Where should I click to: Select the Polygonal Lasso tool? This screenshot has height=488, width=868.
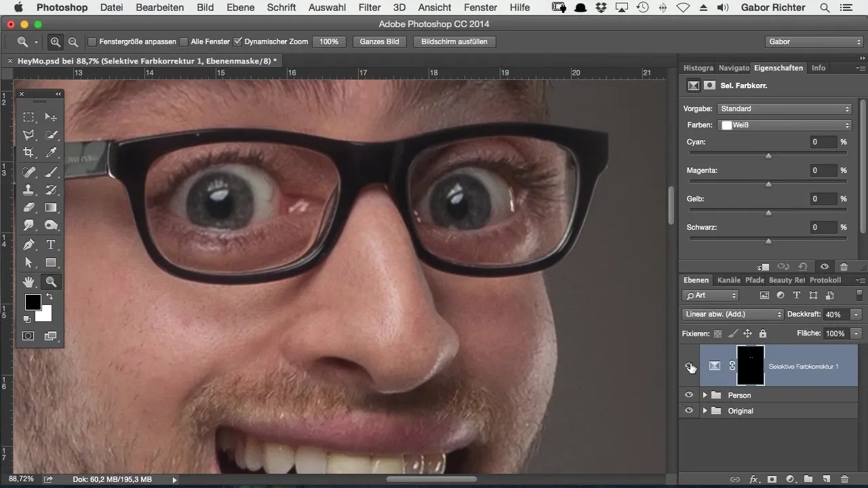[29, 135]
